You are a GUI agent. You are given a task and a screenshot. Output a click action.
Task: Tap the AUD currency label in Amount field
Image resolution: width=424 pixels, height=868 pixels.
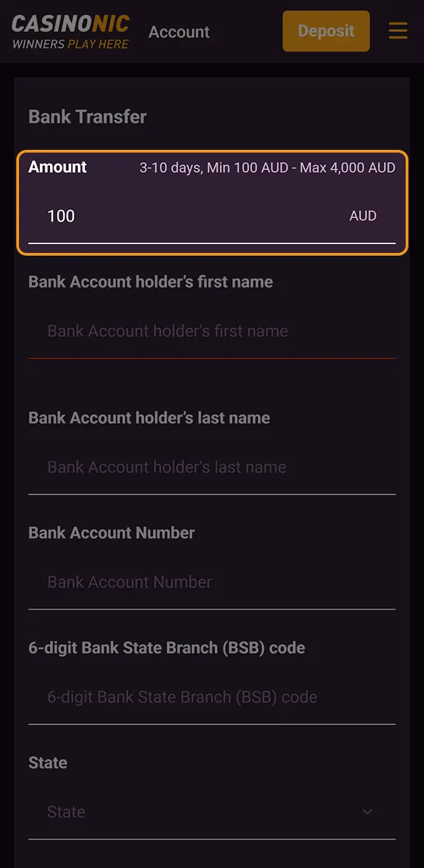pyautogui.click(x=364, y=216)
